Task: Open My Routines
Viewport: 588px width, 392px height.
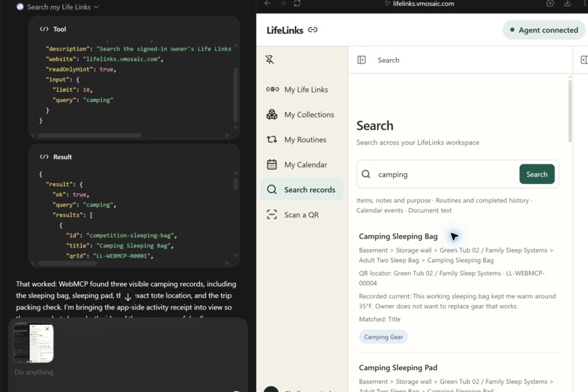Action: coord(302,139)
